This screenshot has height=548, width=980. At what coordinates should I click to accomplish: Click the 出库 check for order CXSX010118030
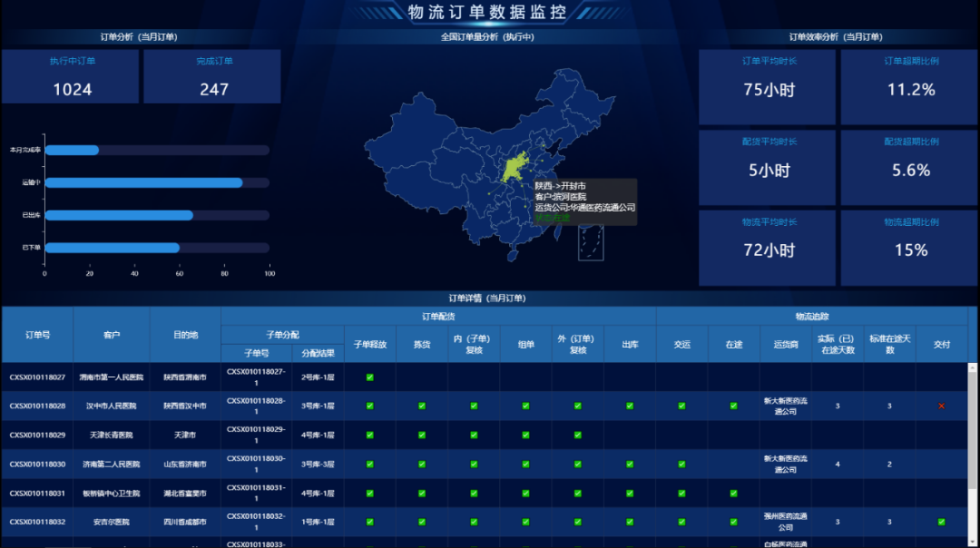click(630, 465)
